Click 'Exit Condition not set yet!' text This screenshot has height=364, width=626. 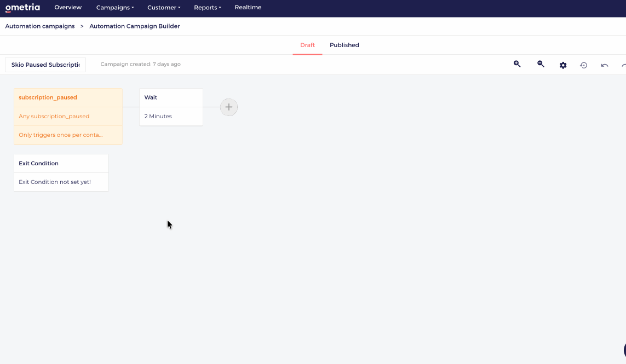tap(55, 182)
